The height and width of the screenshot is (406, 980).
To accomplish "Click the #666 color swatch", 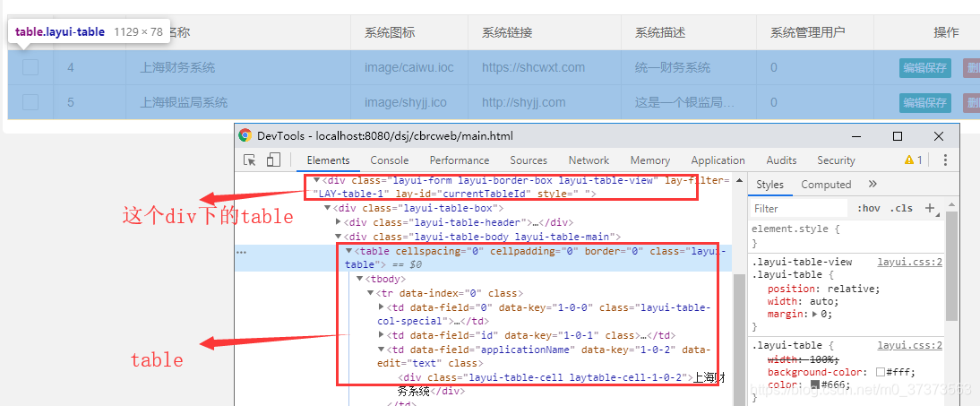I will pyautogui.click(x=815, y=384).
